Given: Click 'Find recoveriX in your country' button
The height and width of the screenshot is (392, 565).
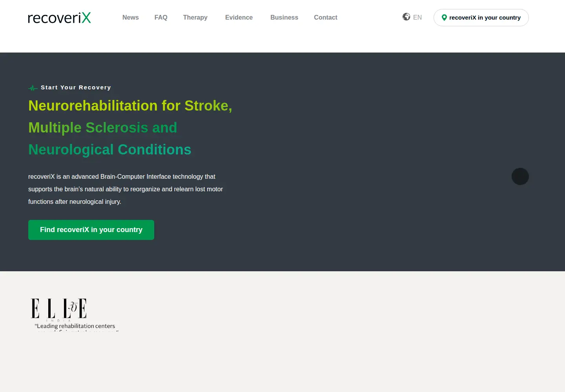Looking at the screenshot, I should tap(91, 230).
